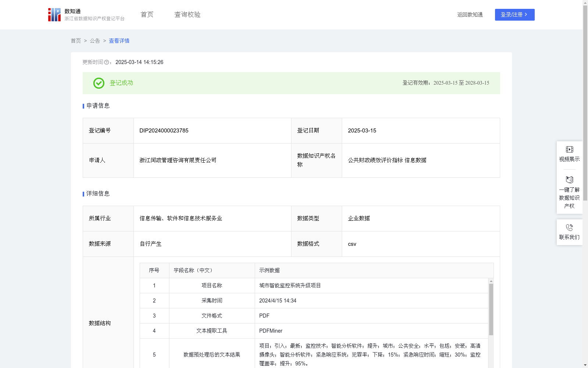Go to 首页 in the breadcrumb
This screenshot has width=588, height=368.
[76, 41]
